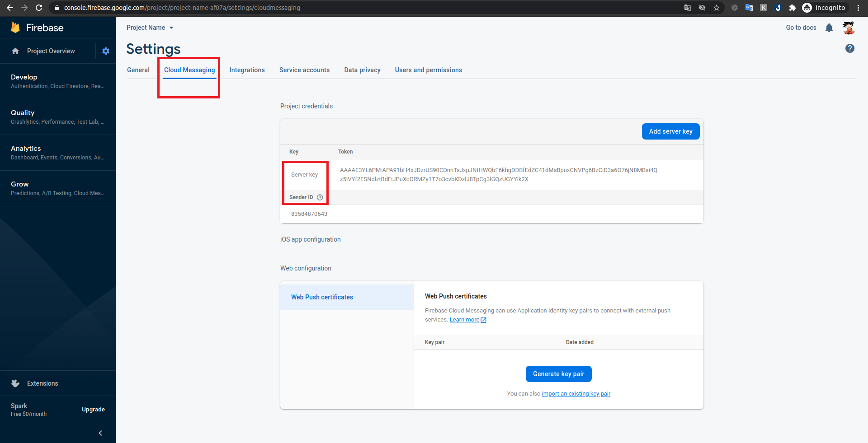Click the Sender ID value 83584870643
868x443 pixels.
coord(309,214)
